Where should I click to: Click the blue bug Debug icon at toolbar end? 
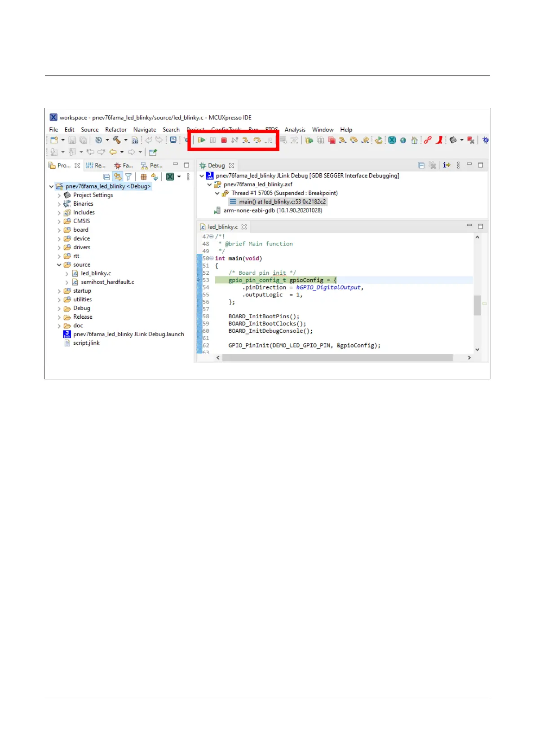(x=486, y=140)
